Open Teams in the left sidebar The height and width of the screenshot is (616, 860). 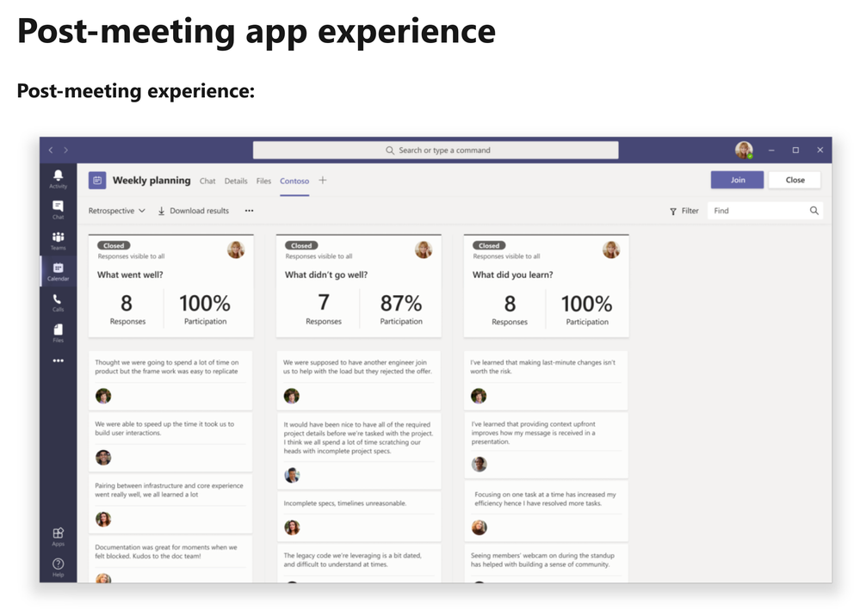pos(59,240)
